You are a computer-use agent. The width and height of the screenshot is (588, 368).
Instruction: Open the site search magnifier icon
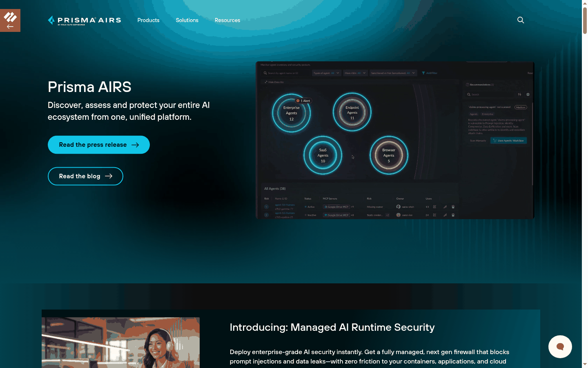click(x=521, y=20)
